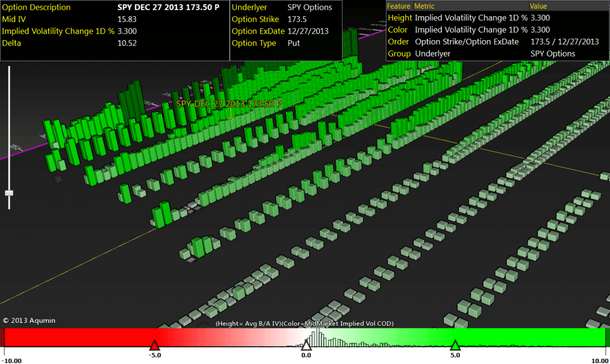Click the green triangle marker at 5.0
The image size is (610, 364).
(455, 345)
